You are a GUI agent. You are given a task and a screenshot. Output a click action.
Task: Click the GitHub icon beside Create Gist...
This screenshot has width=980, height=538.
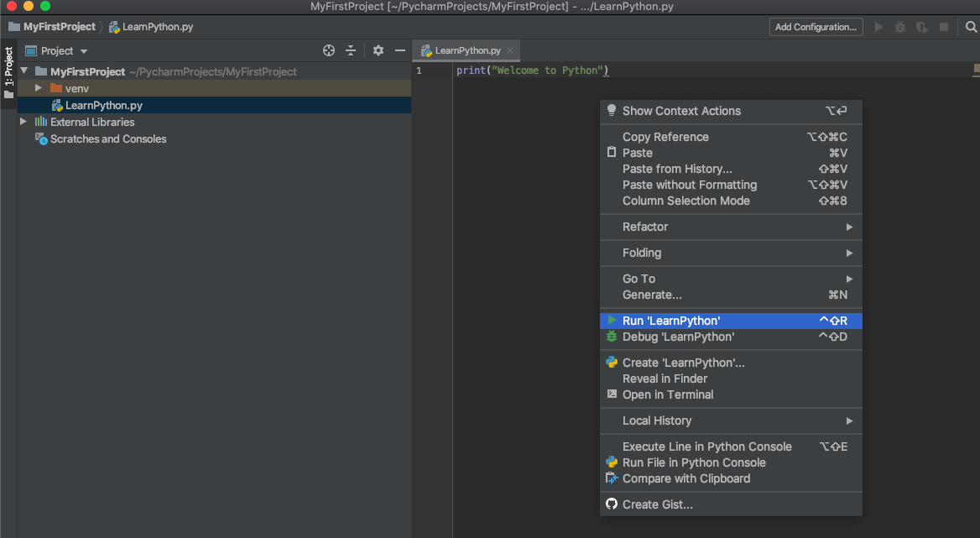coord(612,504)
